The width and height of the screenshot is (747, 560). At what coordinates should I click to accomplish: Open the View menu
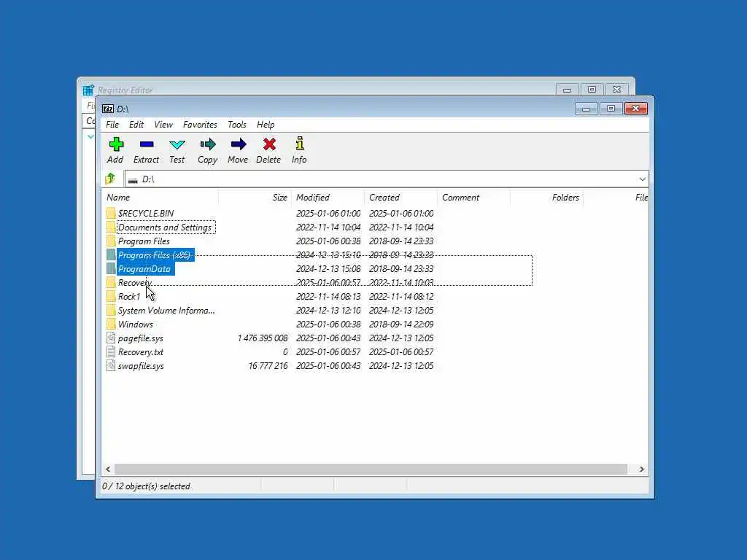click(163, 124)
